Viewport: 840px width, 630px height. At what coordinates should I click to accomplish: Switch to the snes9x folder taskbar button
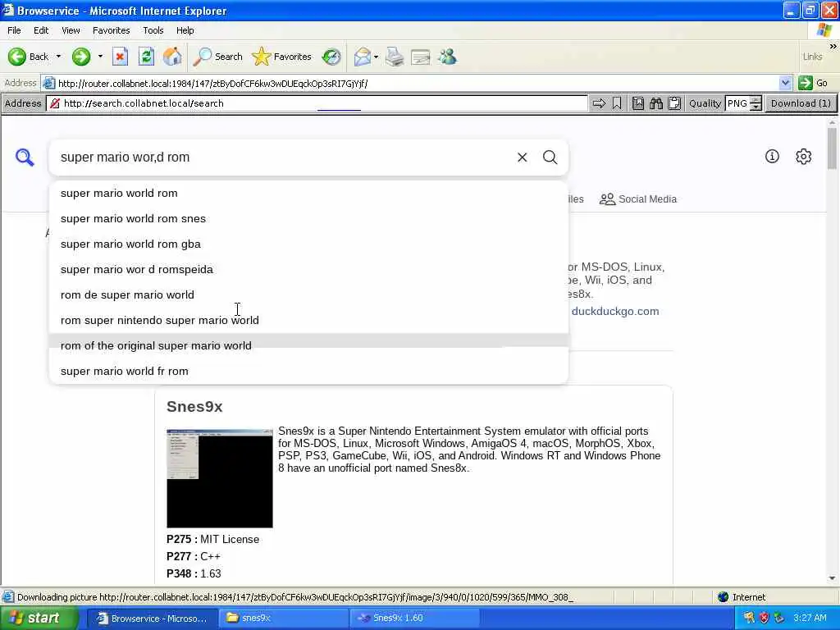(x=284, y=619)
